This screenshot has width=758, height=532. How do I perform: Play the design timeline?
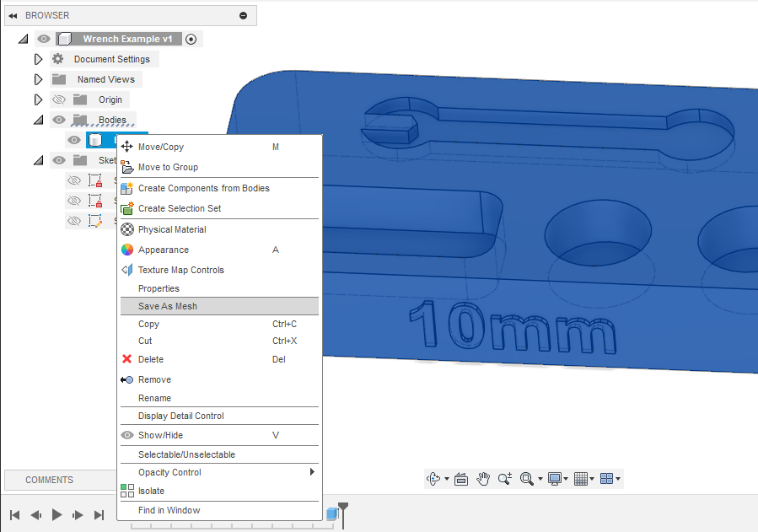coord(56,515)
